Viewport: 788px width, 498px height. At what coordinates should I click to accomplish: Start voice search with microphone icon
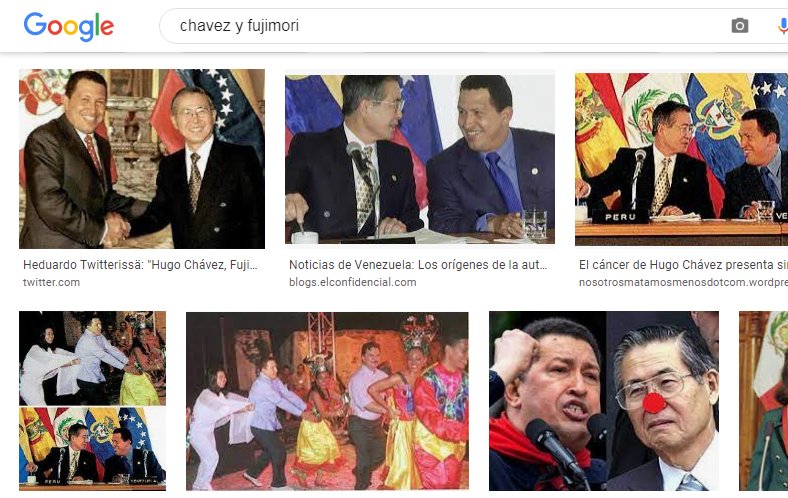[782, 26]
